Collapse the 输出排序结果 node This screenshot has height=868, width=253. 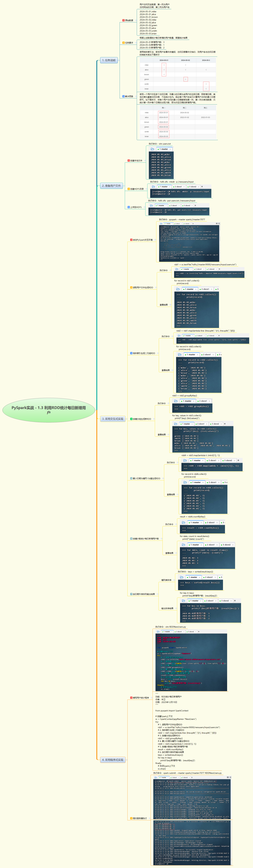(x=176, y=609)
